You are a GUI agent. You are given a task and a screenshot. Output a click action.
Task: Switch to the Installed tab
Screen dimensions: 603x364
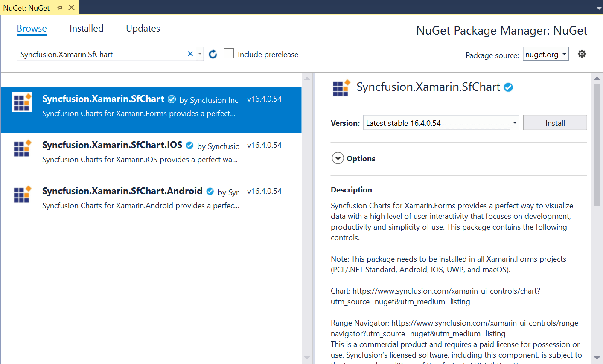coord(86,28)
